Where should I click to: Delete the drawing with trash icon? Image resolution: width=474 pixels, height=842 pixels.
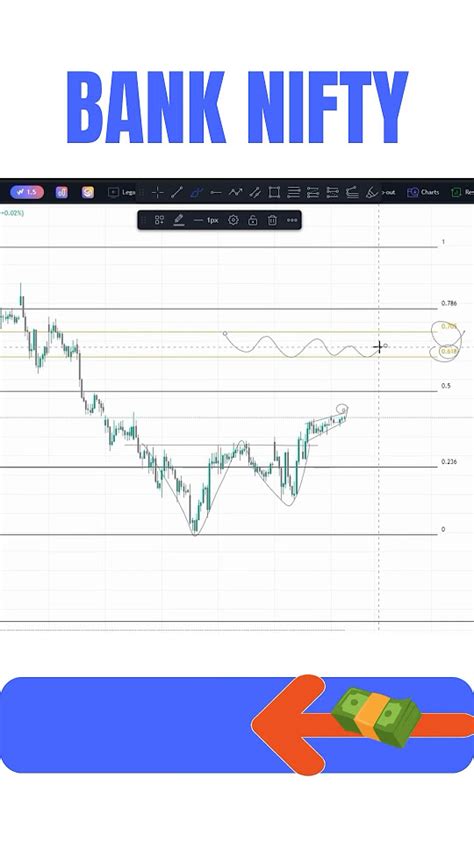(x=272, y=220)
